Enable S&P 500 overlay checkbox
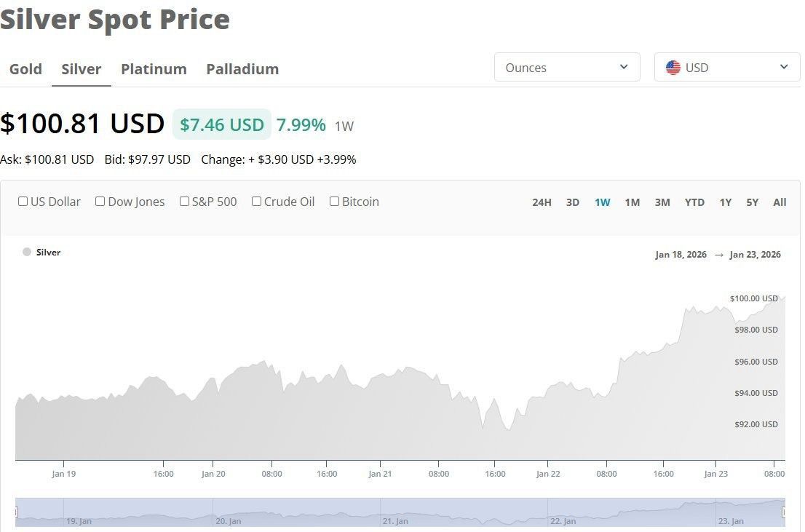Viewport: 805px width, 532px height. pyautogui.click(x=184, y=202)
